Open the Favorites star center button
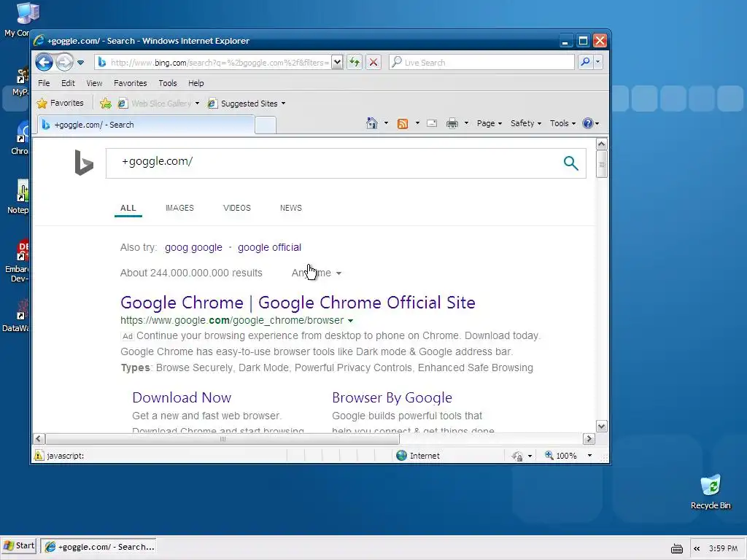Screen dimensions: 747x560 click(x=60, y=103)
